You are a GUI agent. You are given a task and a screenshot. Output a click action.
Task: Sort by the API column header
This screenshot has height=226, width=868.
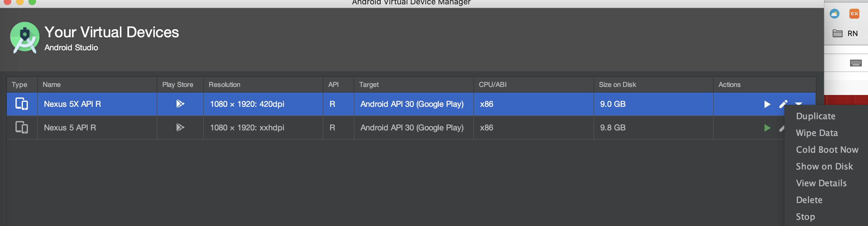(338, 84)
